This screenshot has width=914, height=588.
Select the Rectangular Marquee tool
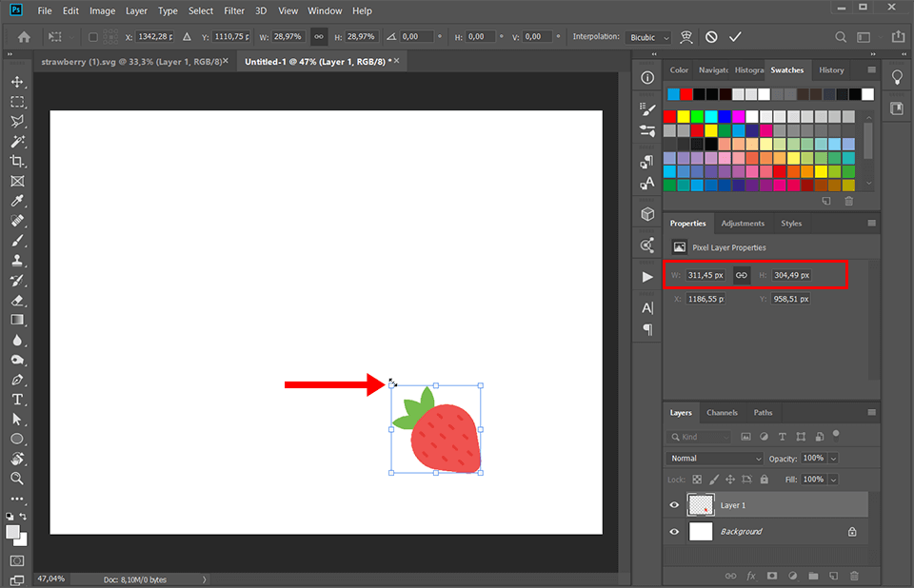coord(17,102)
